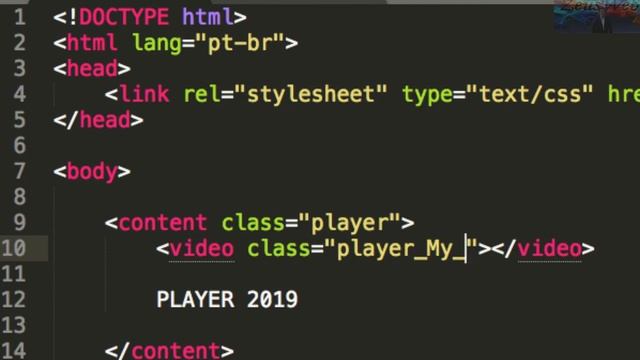Click the "player" class value on line 9
Screen dimensions: 640x360
349,223
